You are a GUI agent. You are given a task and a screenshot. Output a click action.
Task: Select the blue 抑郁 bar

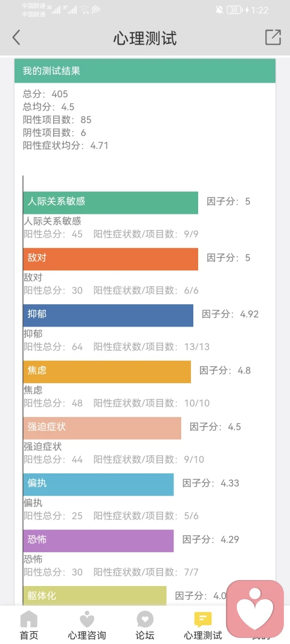tap(108, 316)
